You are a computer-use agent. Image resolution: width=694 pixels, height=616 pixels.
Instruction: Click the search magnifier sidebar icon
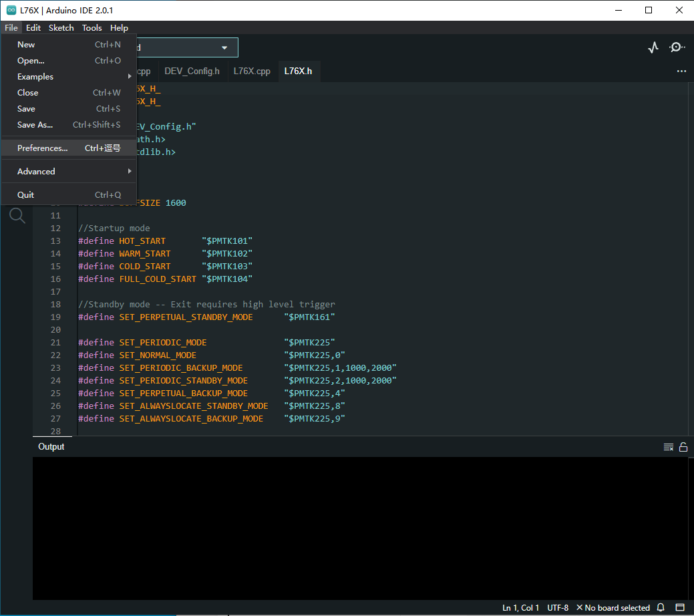(x=17, y=216)
